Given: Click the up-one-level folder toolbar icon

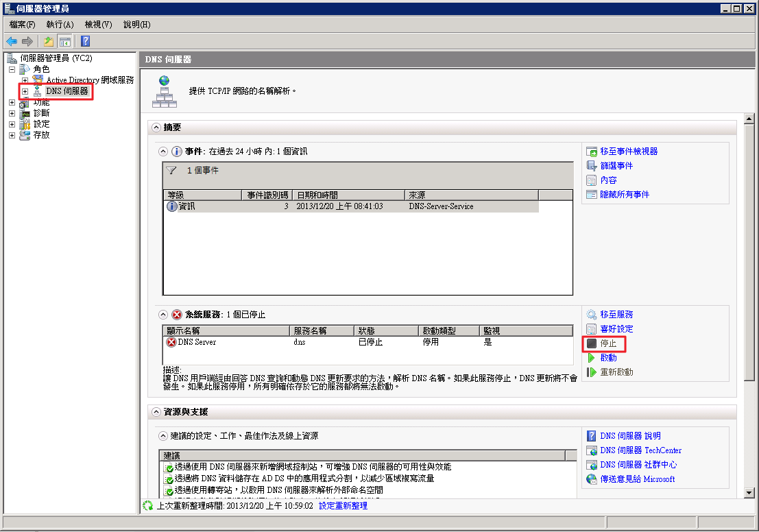Looking at the screenshot, I should click(49, 41).
